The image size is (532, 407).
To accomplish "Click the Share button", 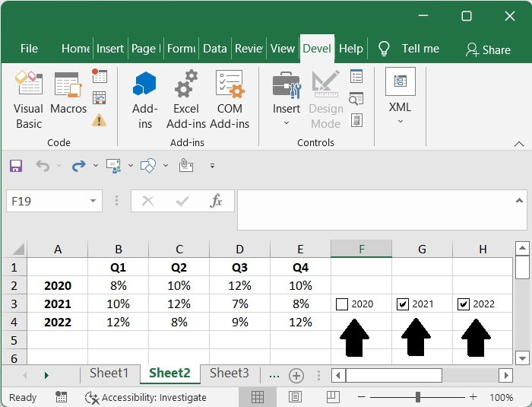I will click(488, 49).
